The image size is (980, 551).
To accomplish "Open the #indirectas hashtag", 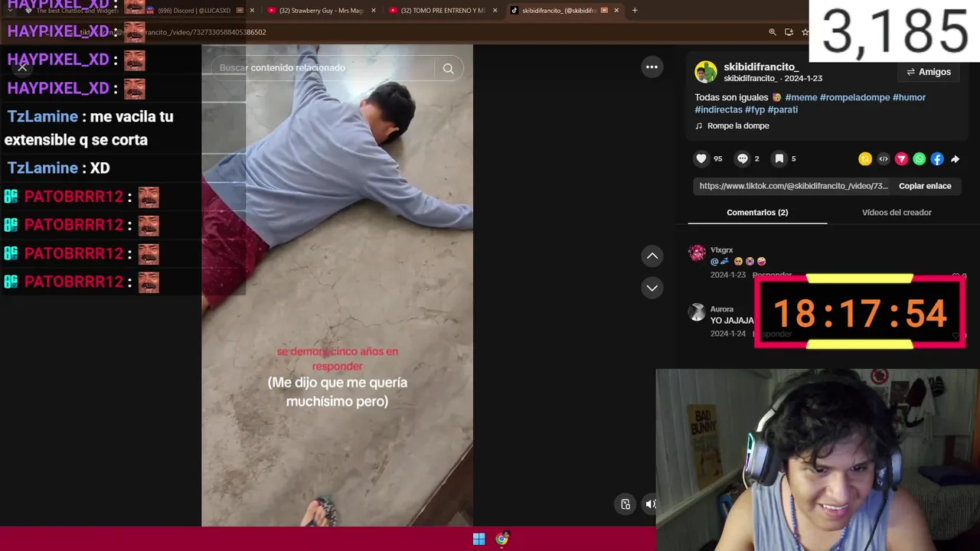I will 719,109.
